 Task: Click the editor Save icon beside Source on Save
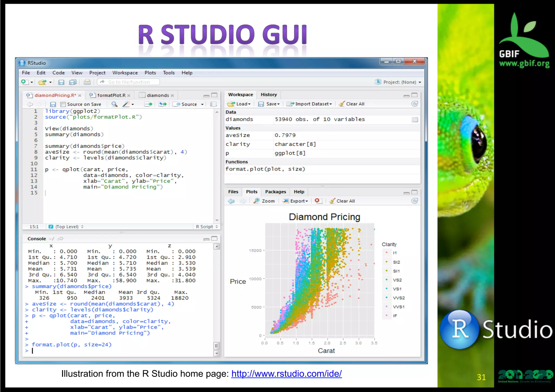point(53,104)
